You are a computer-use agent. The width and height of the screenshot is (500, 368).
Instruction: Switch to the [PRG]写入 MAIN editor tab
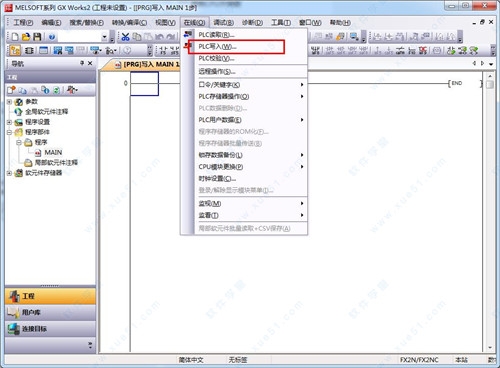(x=147, y=64)
